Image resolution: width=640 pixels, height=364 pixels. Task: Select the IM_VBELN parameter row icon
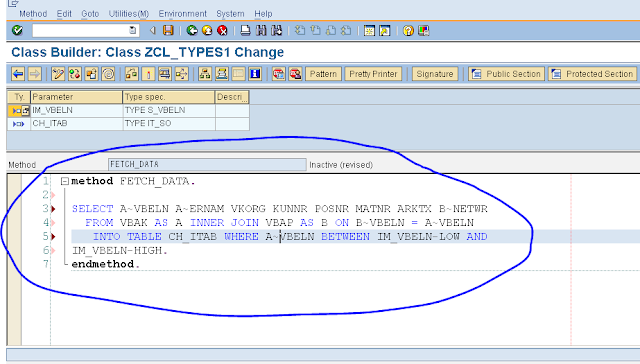pyautogui.click(x=19, y=111)
